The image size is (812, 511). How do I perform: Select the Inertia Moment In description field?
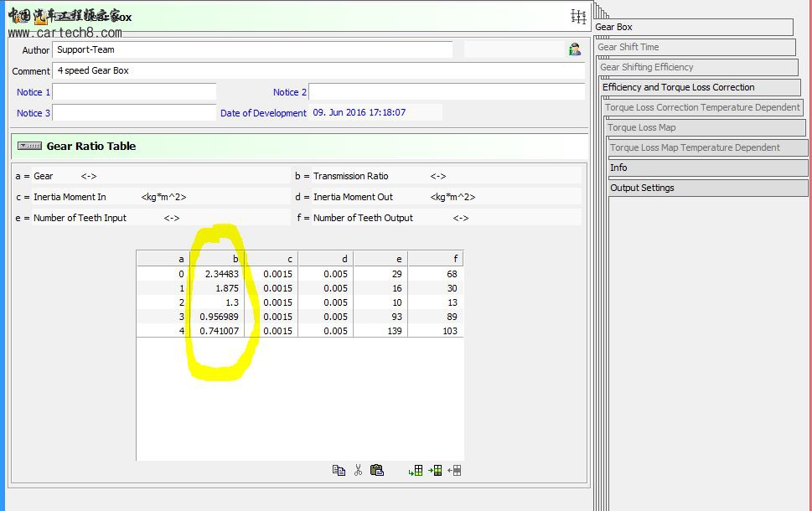(161, 197)
